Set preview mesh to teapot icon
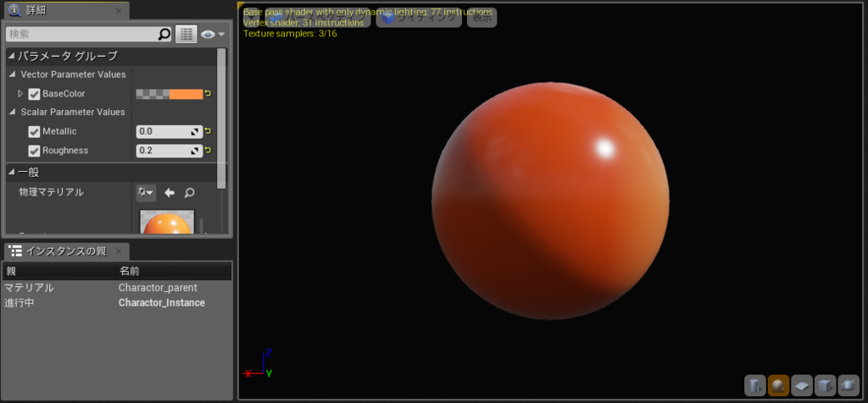 [x=849, y=386]
